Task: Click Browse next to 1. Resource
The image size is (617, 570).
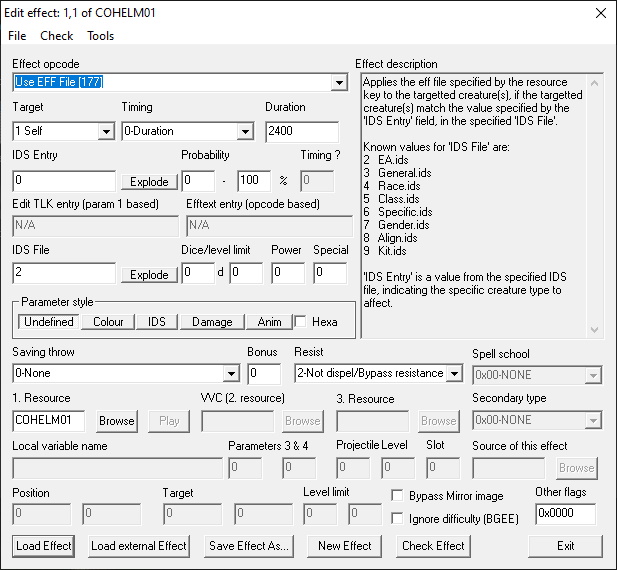Action: coord(116,421)
